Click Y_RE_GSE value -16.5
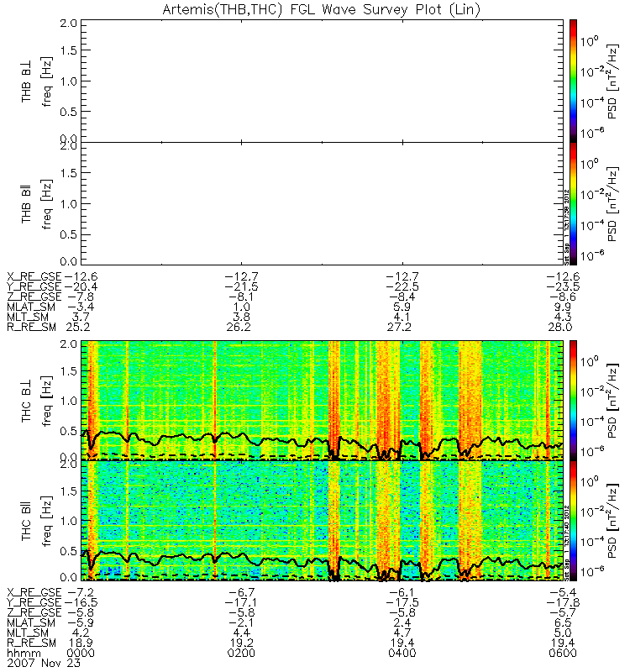630x672 pixels. point(81,602)
